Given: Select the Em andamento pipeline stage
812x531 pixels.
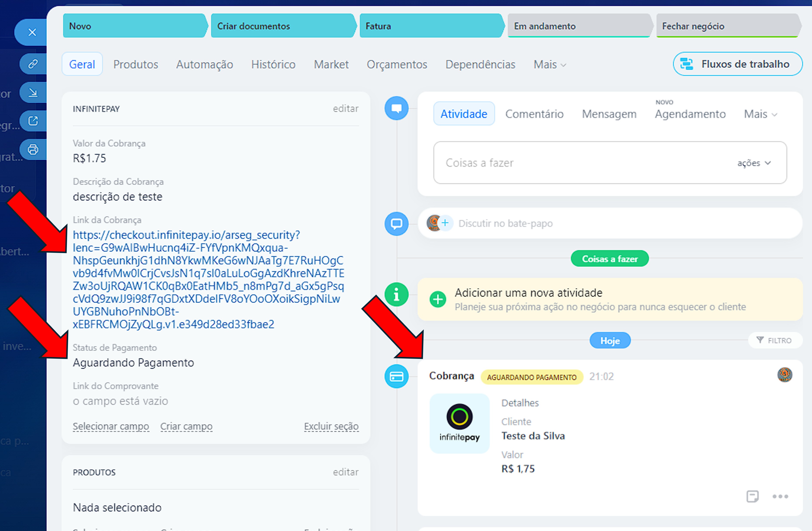Looking at the screenshot, I should click(x=578, y=26).
